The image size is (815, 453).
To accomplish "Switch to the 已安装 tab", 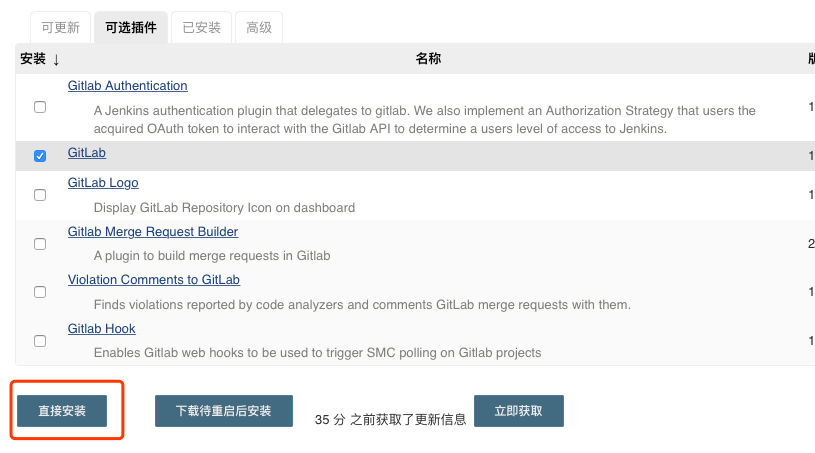I will pyautogui.click(x=201, y=28).
